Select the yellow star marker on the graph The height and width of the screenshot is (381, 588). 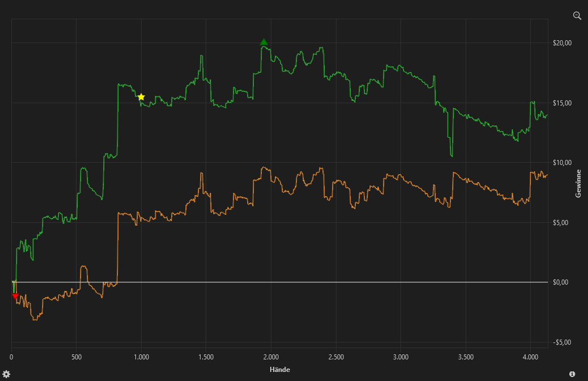[141, 97]
